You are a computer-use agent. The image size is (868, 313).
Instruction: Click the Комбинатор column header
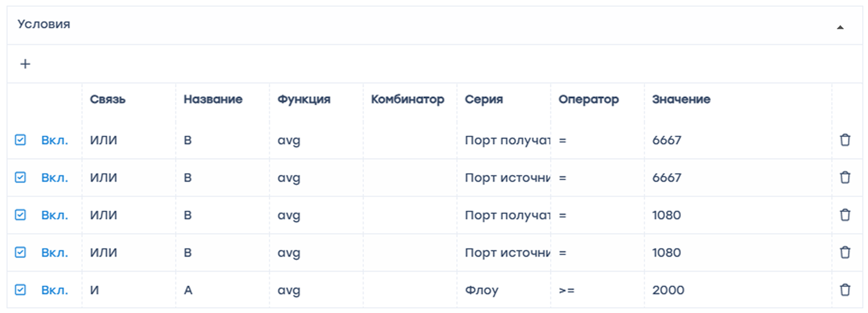click(x=407, y=99)
